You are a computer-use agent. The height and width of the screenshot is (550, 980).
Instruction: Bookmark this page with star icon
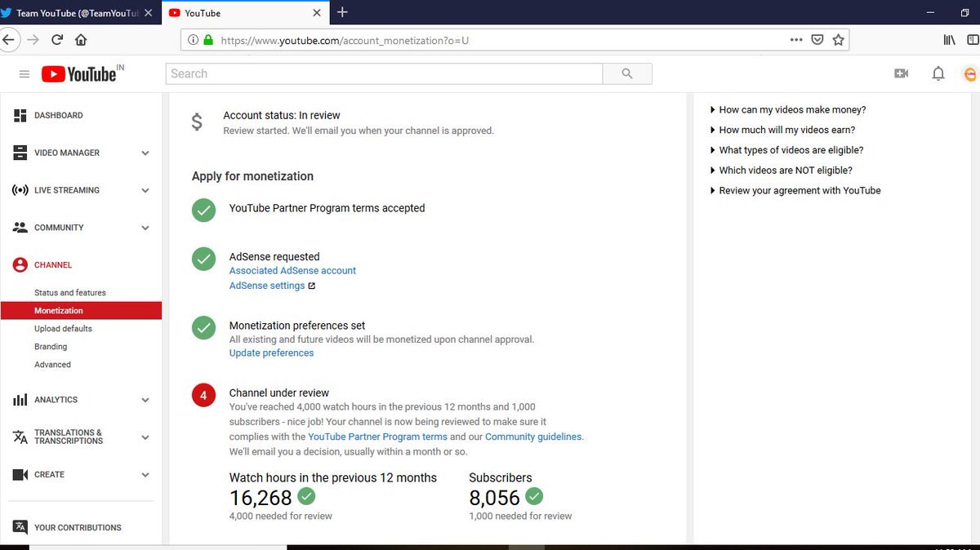pyautogui.click(x=838, y=39)
